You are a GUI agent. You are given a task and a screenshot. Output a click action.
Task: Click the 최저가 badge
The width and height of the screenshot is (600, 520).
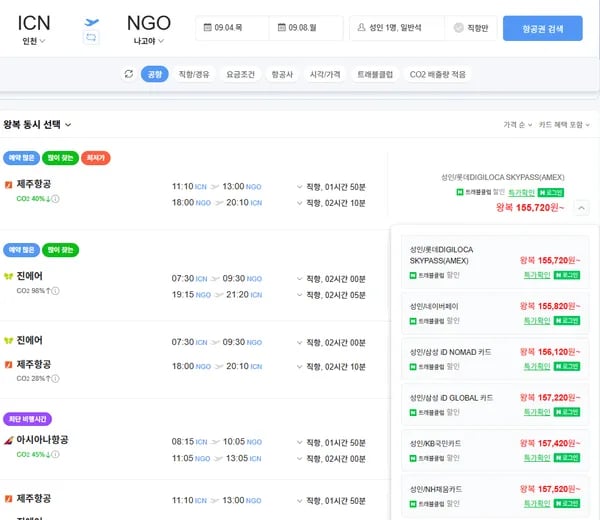pos(96,158)
